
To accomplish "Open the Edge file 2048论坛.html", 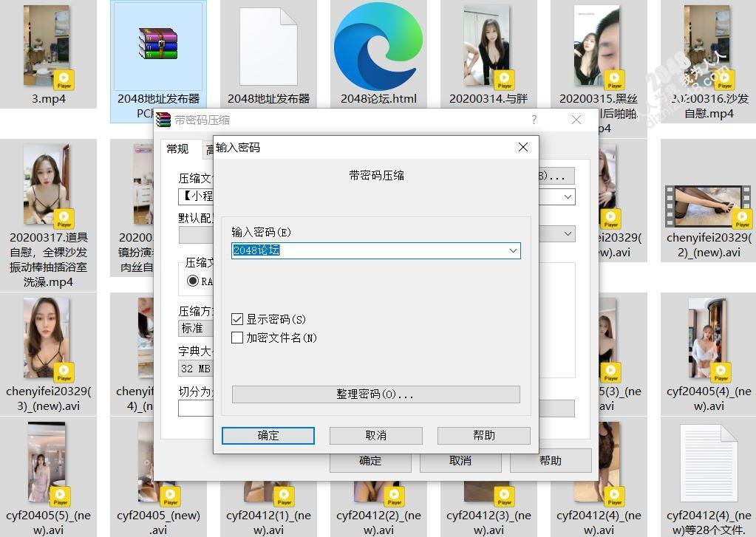I will coord(378,46).
